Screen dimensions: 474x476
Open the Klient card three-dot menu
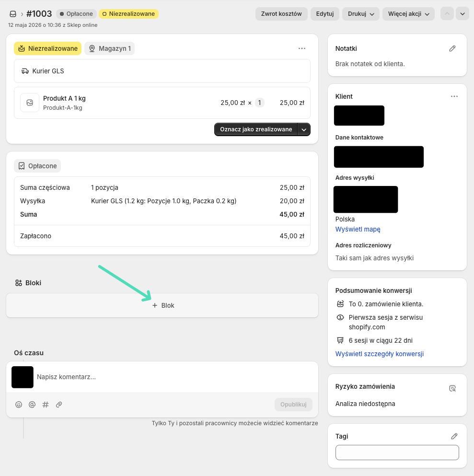[454, 96]
